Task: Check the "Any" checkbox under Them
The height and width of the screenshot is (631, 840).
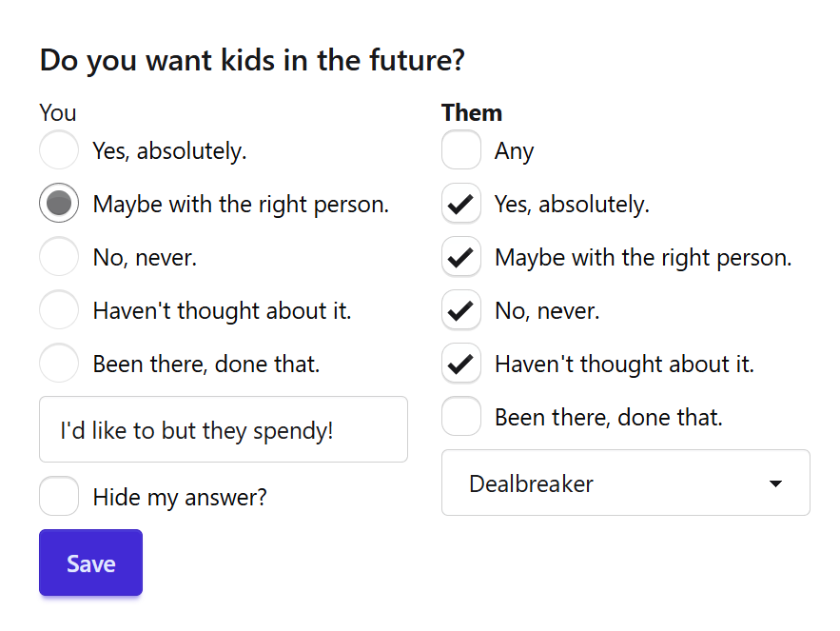Action: point(461,150)
